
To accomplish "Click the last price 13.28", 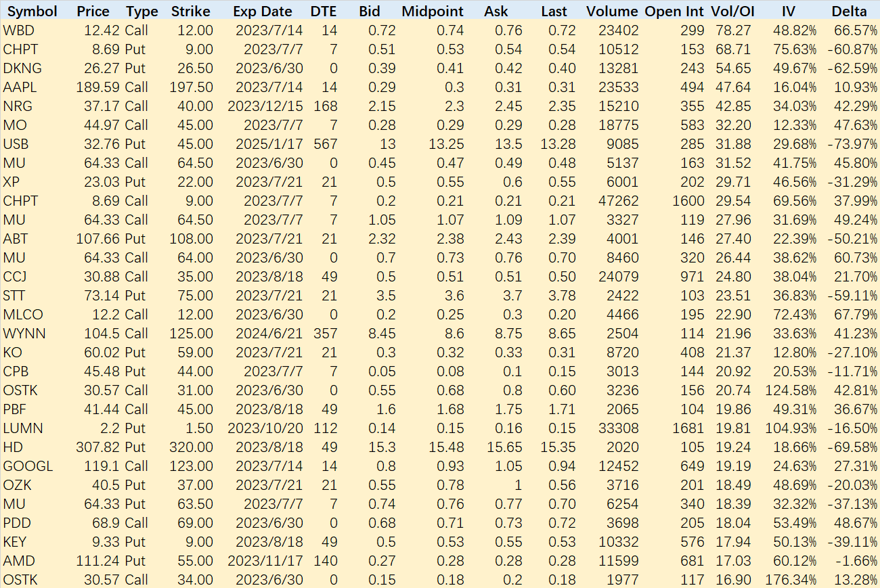I will [x=558, y=144].
